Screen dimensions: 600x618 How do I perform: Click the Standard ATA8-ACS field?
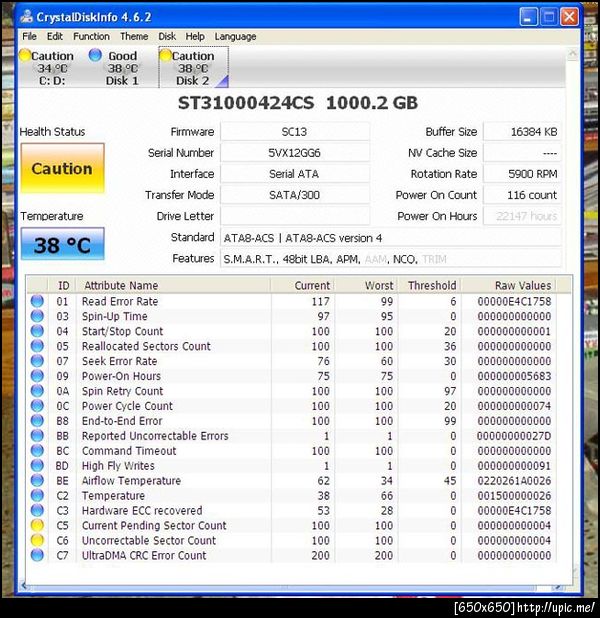[391, 238]
